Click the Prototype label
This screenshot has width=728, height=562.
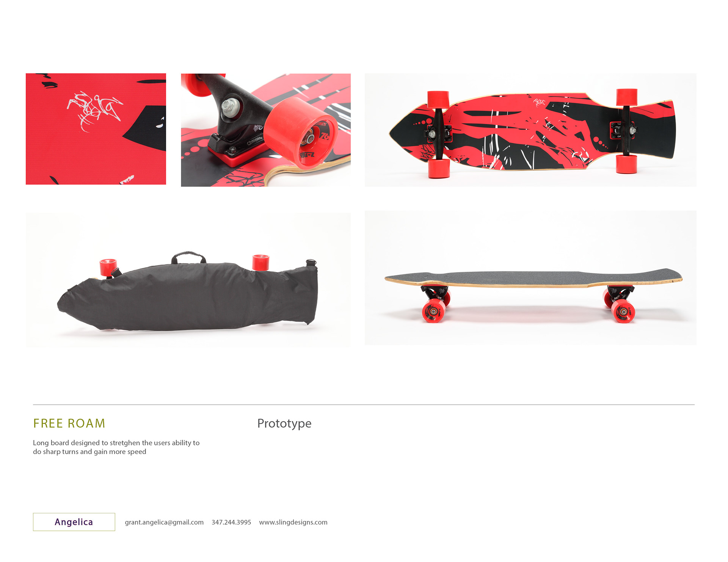point(284,423)
